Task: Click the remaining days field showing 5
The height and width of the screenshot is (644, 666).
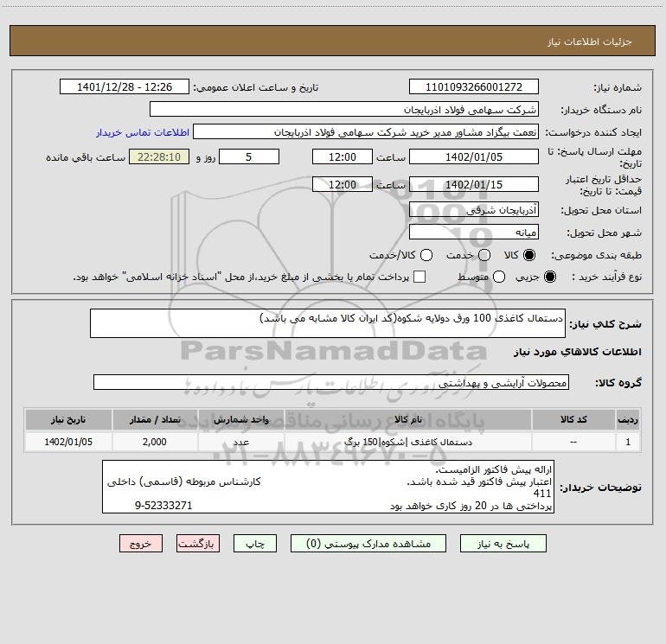Action: click(x=249, y=156)
